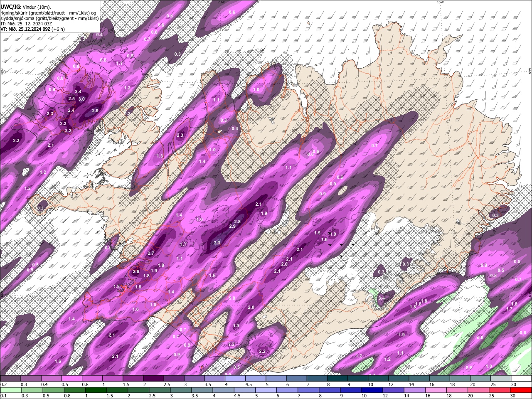This screenshot has height=399, width=532.
Task: Click the 'slydda/snjókoma' legend description line
Action: click(49, 18)
